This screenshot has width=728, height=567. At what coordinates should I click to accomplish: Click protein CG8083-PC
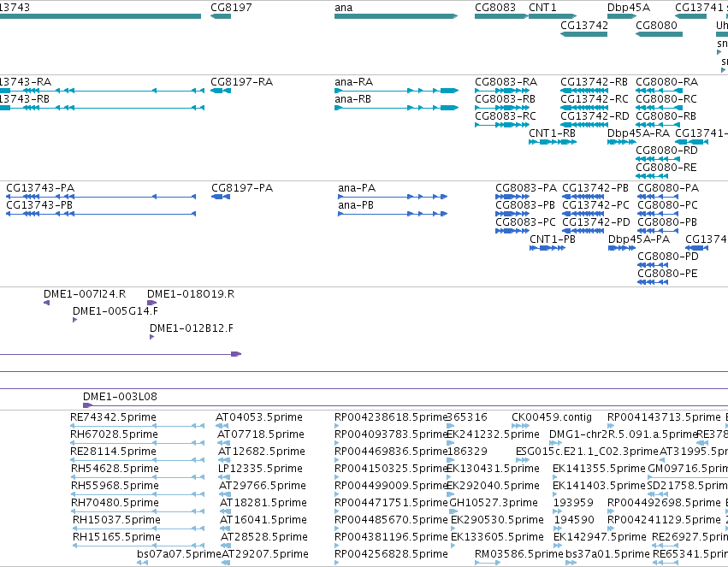click(512, 231)
